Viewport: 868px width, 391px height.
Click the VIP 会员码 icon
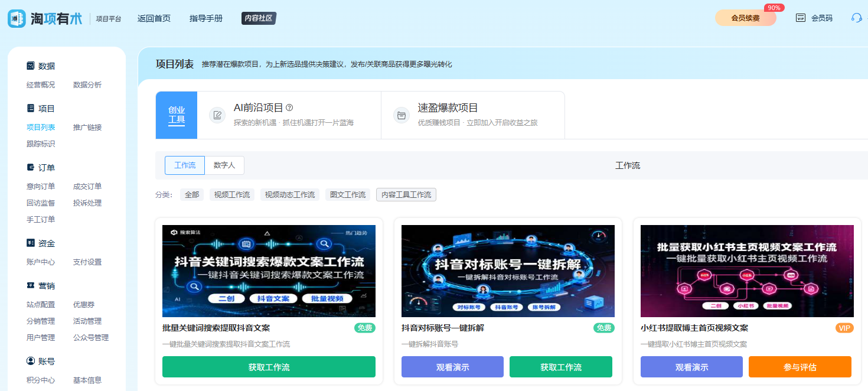pyautogui.click(x=801, y=18)
